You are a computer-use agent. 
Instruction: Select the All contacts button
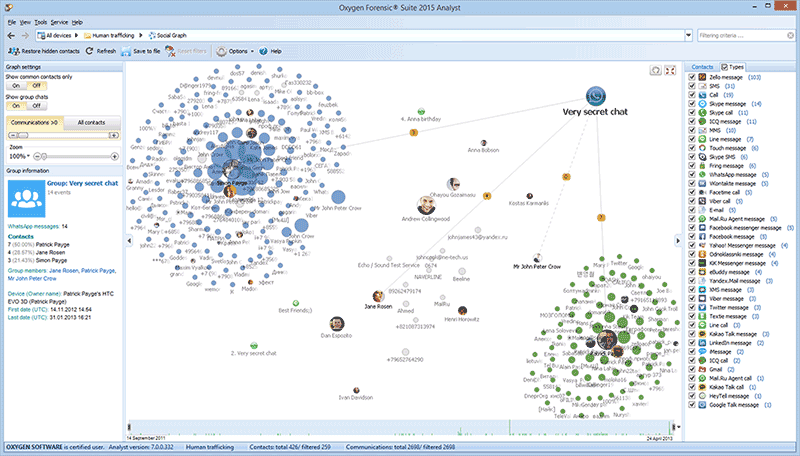click(91, 122)
